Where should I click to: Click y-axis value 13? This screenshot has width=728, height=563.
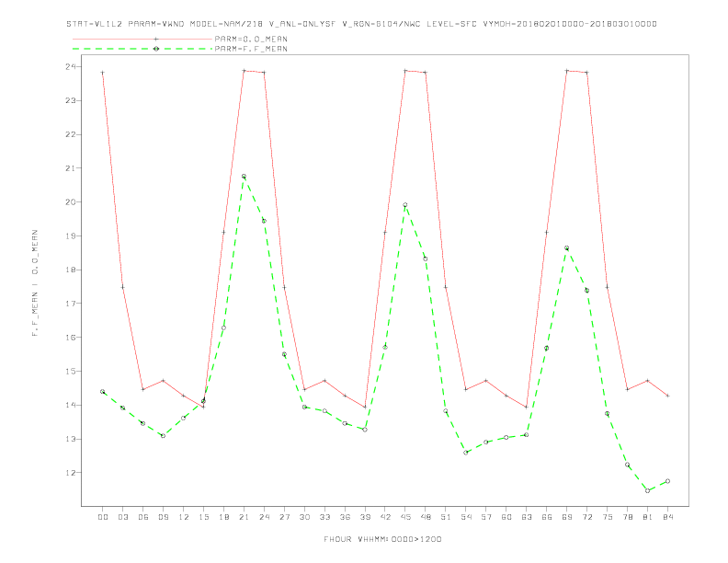[x=71, y=439]
